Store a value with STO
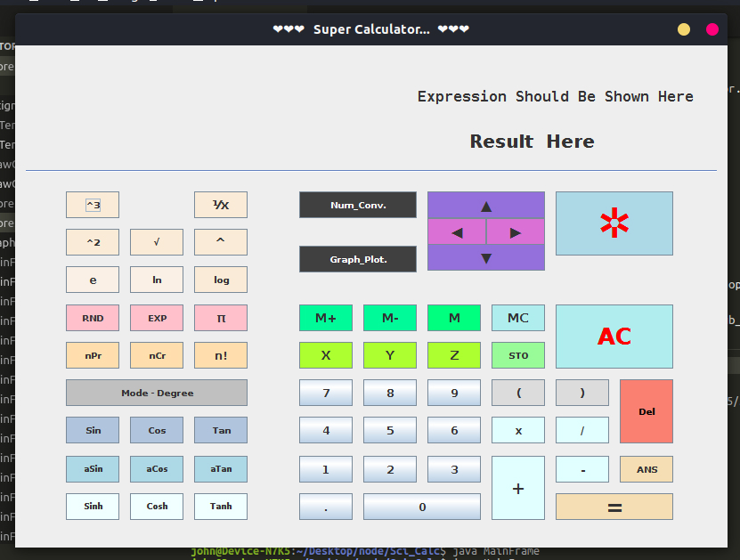 coord(517,354)
